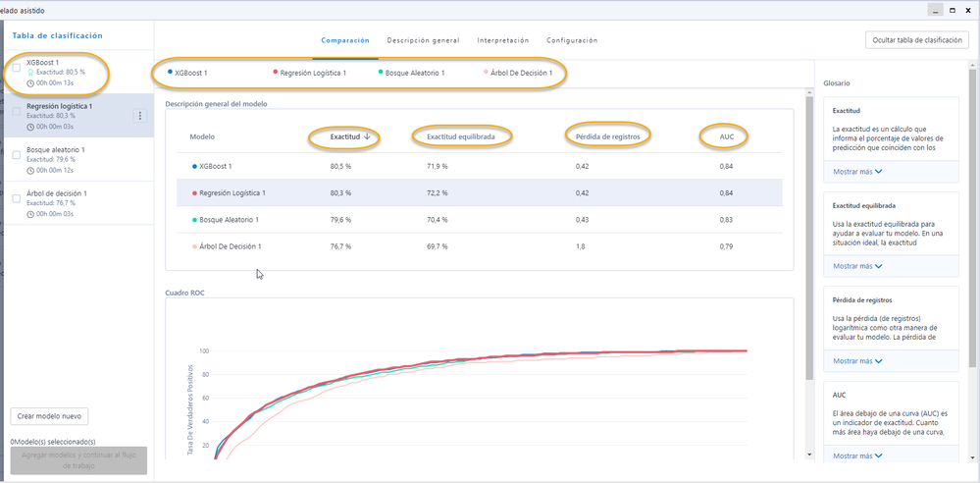Open the three-dot menu for Regresión logística 1
This screenshot has height=483, width=980.
(x=140, y=116)
